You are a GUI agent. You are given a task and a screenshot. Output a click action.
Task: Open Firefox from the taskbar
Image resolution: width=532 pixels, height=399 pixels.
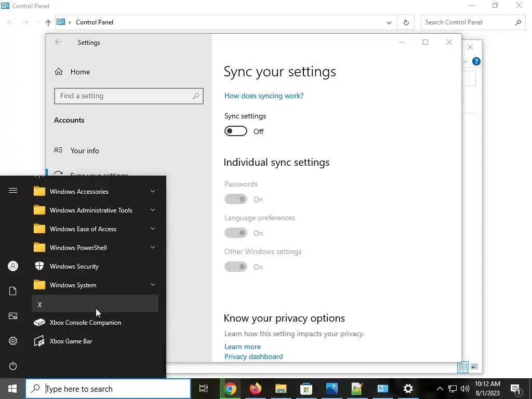256,389
